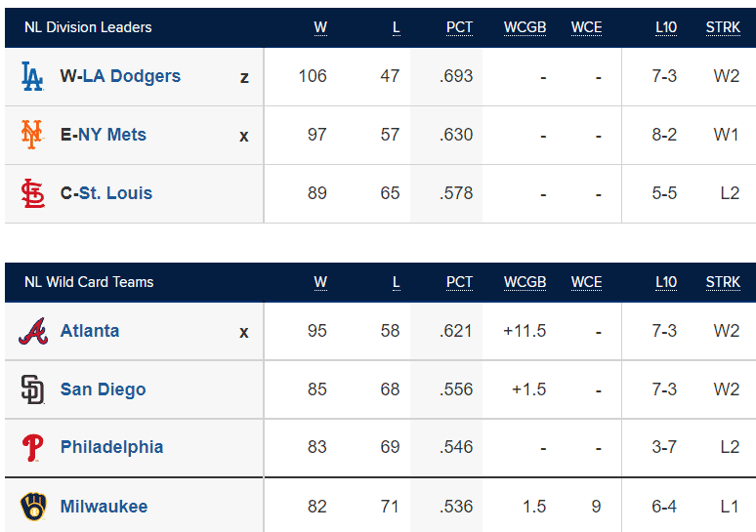756x532 pixels.
Task: Click WCE header in Division Leaders table
Action: coord(586,27)
